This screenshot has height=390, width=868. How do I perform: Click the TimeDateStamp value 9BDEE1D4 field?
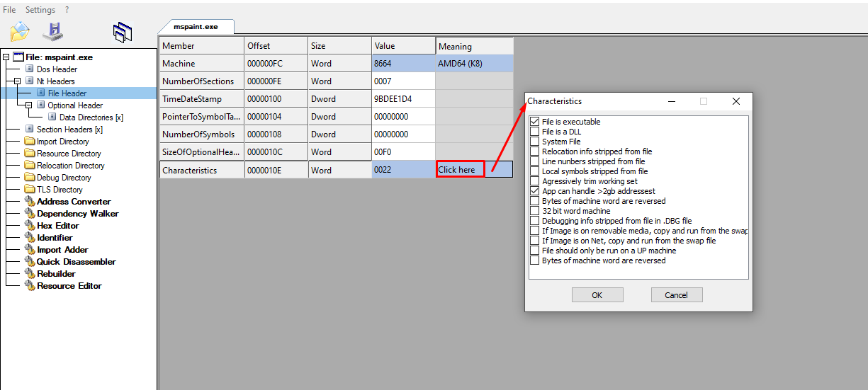(403, 99)
